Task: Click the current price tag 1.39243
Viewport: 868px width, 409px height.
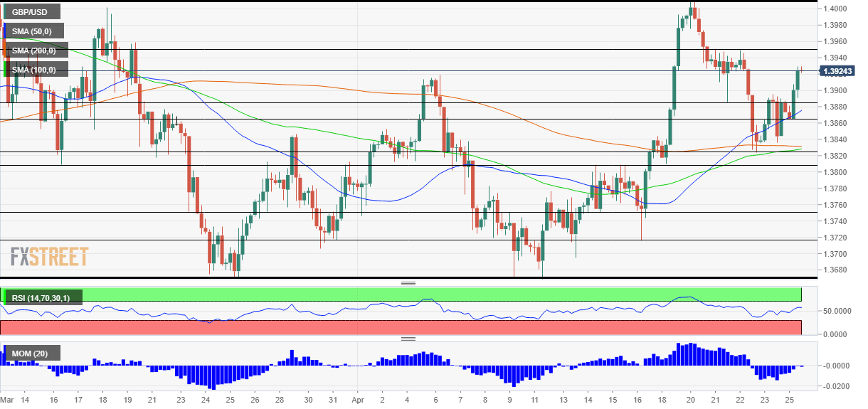Action: 841,71
